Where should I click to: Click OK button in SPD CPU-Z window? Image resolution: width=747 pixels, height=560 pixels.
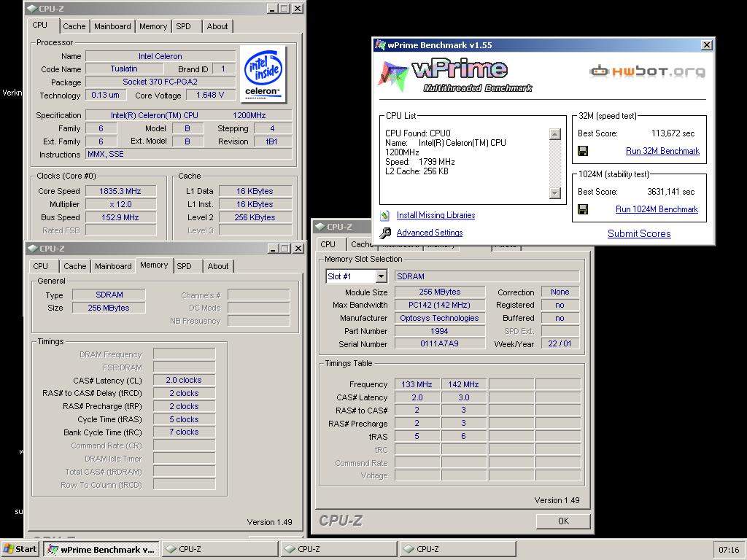[563, 521]
